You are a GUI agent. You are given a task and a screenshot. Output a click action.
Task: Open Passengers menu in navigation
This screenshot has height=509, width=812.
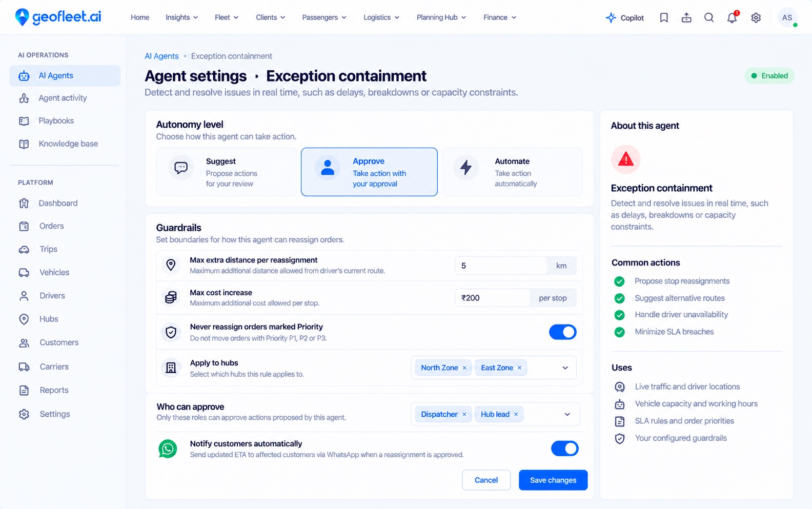coord(324,17)
